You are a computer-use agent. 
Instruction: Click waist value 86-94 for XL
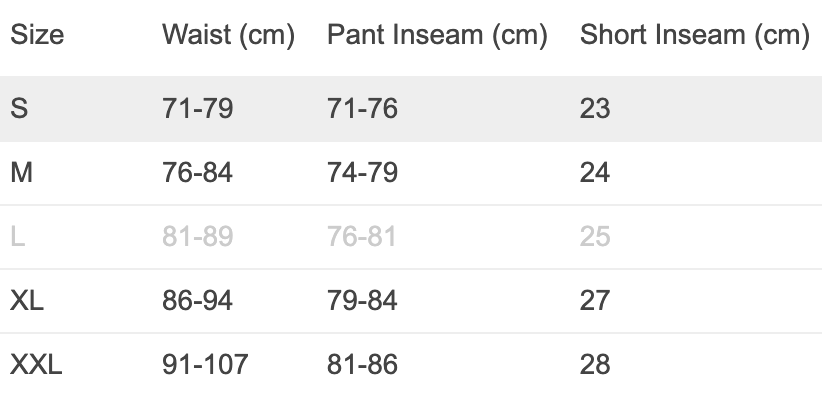(198, 300)
